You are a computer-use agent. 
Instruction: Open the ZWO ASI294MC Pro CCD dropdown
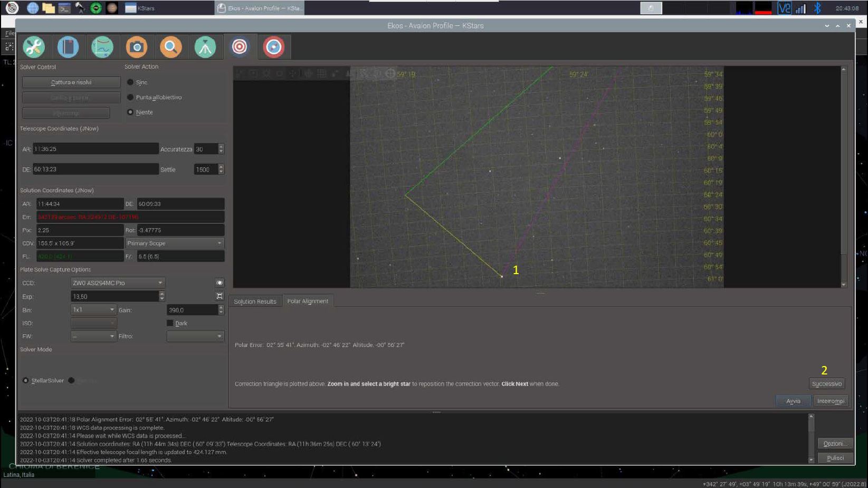118,283
